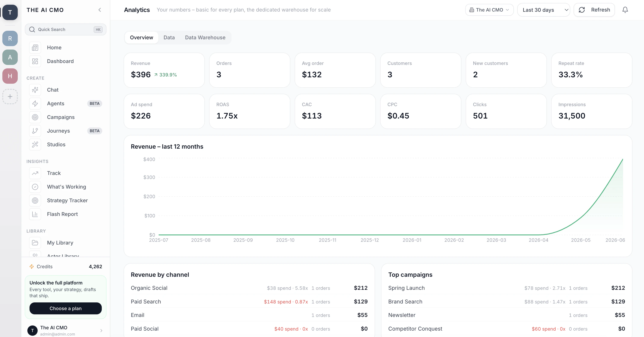Click the Spring Launch campaign row
The image size is (644, 337).
507,288
